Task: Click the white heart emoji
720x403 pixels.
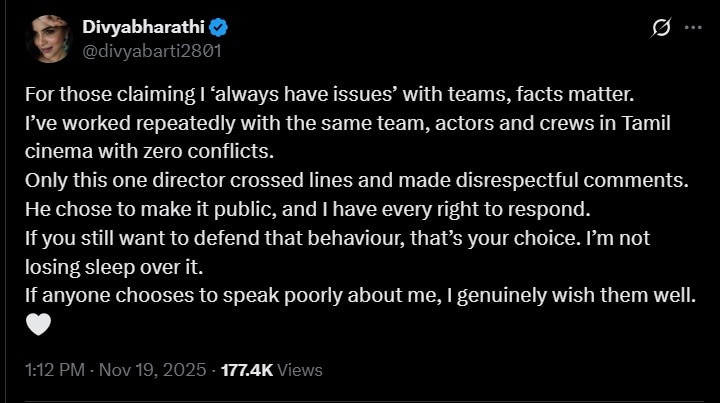Action: 38,325
